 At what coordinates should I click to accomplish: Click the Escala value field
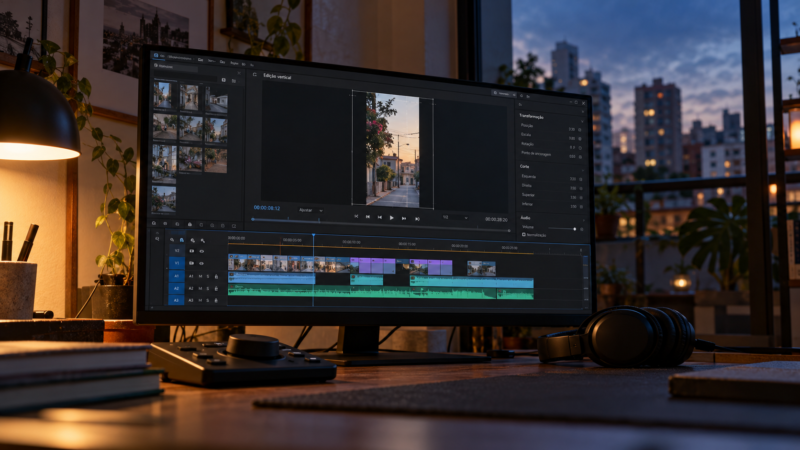pyautogui.click(x=572, y=138)
